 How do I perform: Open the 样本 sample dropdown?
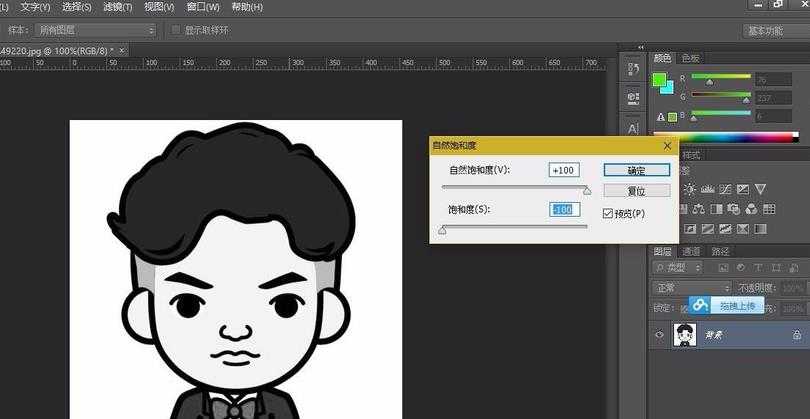pyautogui.click(x=95, y=30)
